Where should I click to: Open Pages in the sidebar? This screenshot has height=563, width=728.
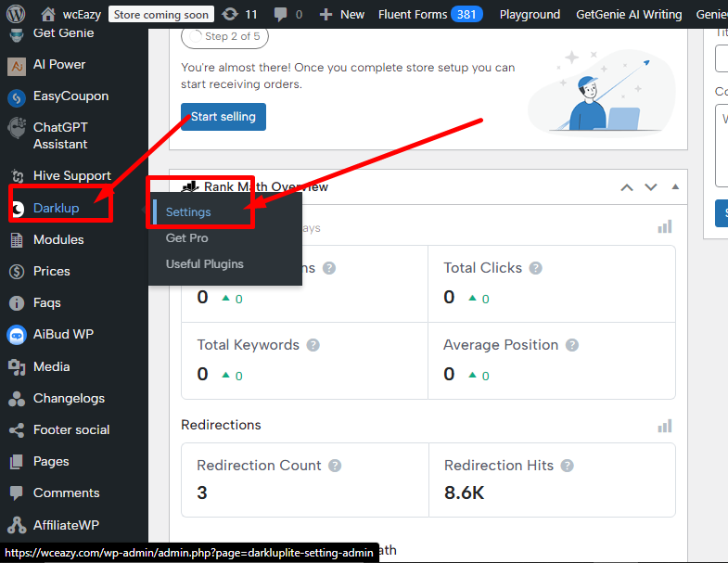click(x=51, y=462)
